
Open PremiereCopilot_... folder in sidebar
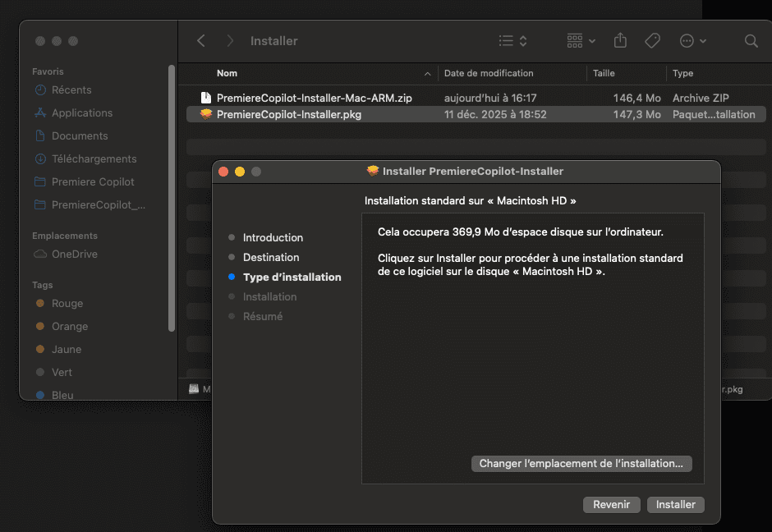[x=99, y=204]
